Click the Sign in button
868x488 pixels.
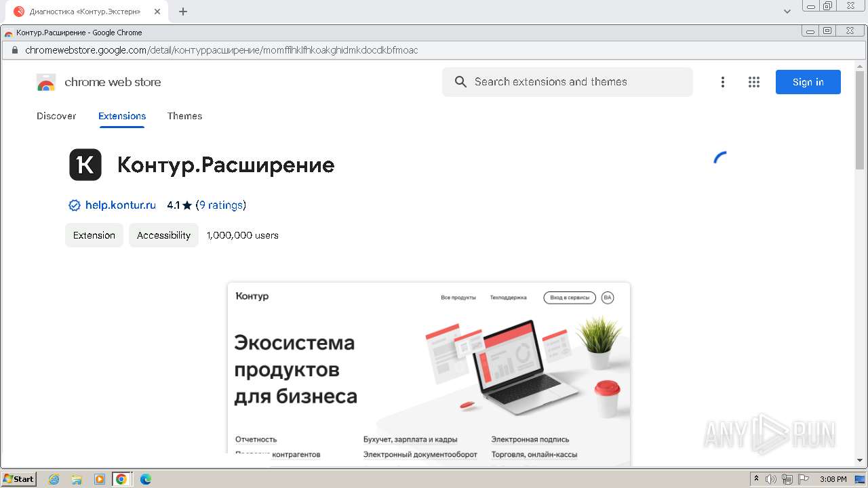click(x=808, y=82)
